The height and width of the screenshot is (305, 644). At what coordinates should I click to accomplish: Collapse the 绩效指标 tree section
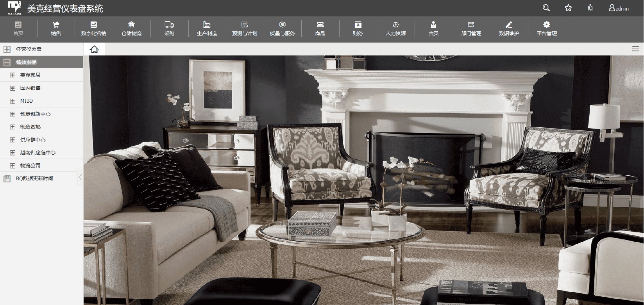(7, 62)
